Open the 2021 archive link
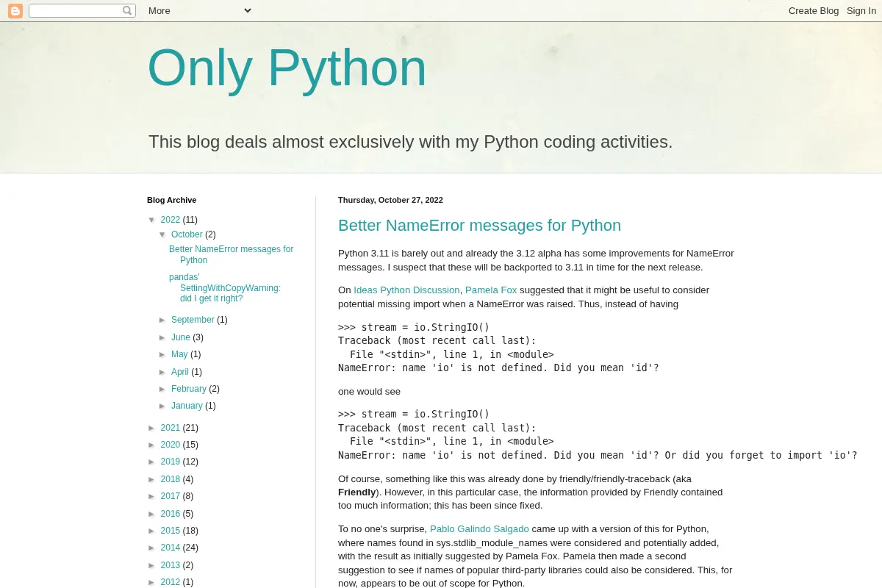This screenshot has width=882, height=588. (171, 428)
